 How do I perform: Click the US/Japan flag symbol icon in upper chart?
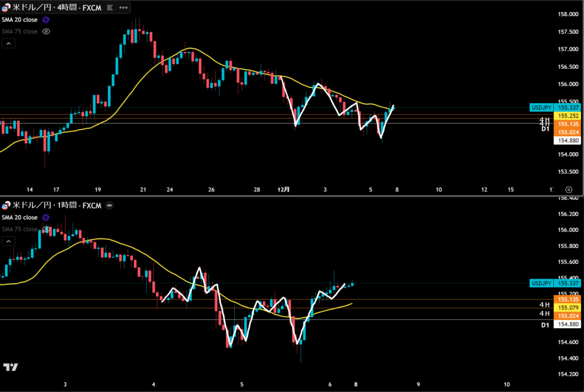point(6,8)
